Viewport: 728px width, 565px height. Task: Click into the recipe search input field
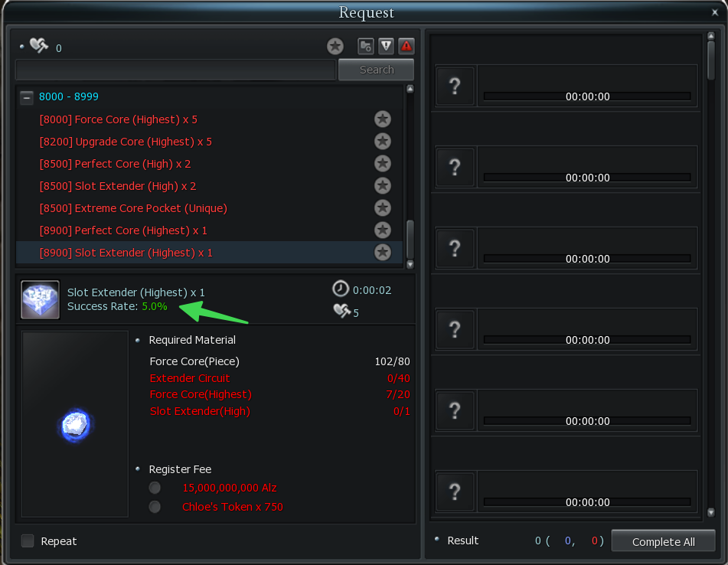pyautogui.click(x=175, y=70)
